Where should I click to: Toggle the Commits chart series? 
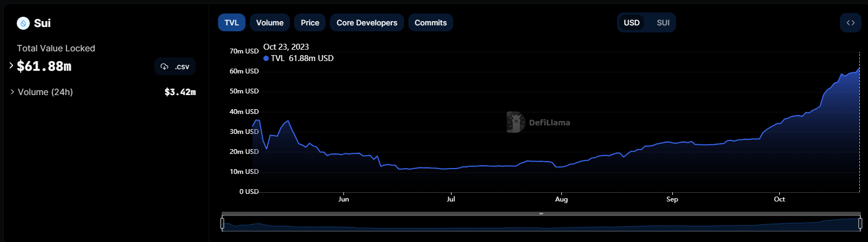click(430, 23)
